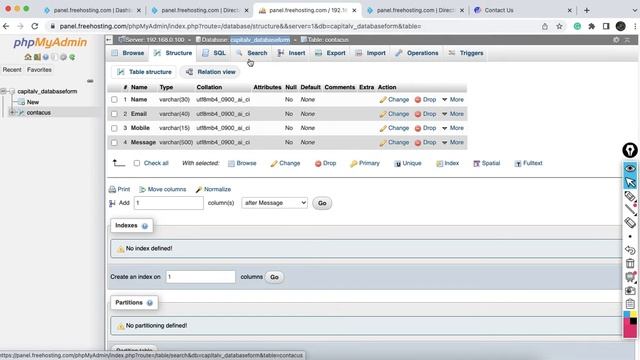Screen dimensions: 640x360
Task: Open the SQL tab
Action: click(x=214, y=53)
